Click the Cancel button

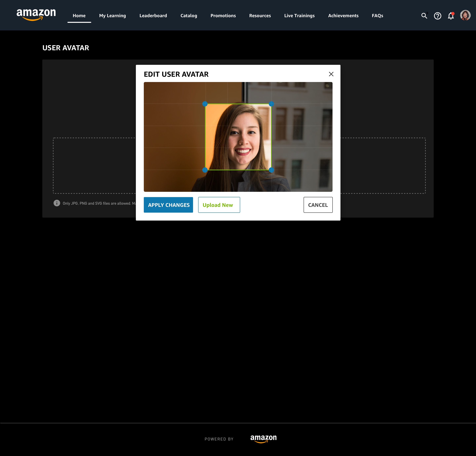coord(318,205)
